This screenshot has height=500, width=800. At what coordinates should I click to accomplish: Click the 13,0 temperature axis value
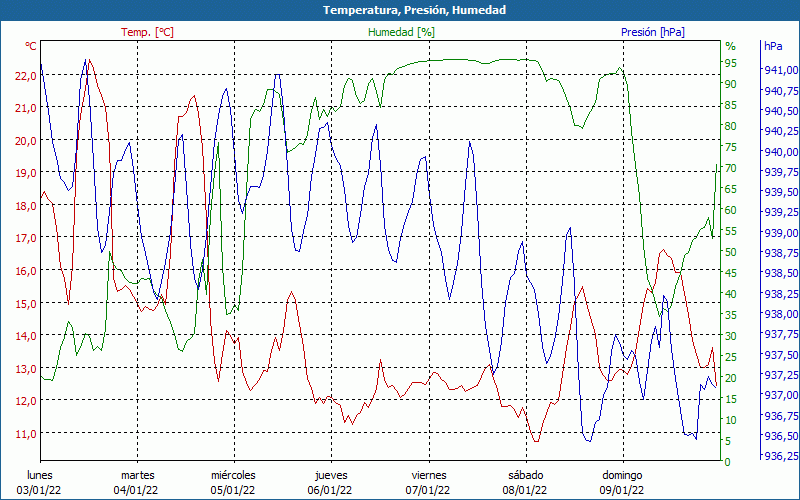coord(26,368)
